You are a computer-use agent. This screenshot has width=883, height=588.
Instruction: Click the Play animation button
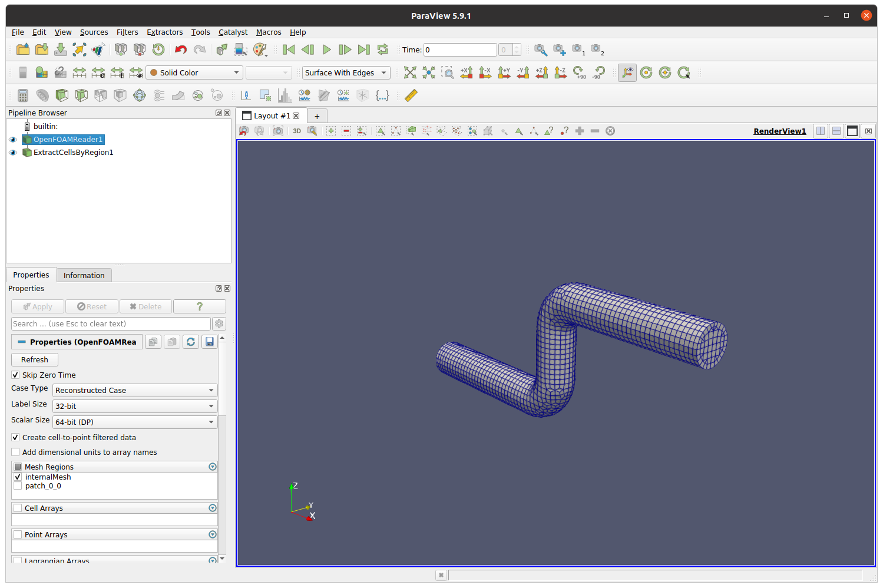click(x=327, y=49)
